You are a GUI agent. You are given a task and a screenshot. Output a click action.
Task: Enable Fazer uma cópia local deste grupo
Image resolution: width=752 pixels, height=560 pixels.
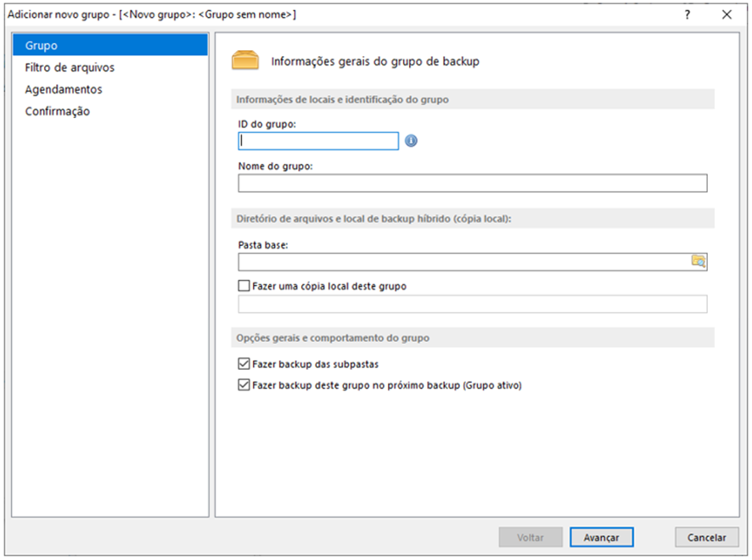coord(244,286)
